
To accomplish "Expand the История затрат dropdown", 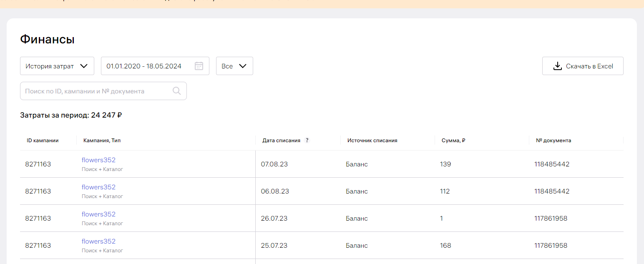I will (x=57, y=66).
